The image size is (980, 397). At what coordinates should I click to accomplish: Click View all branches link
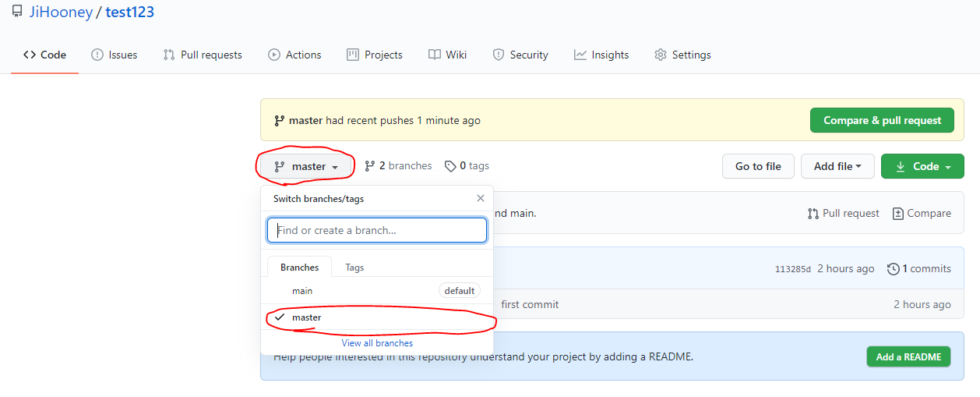[x=377, y=343]
